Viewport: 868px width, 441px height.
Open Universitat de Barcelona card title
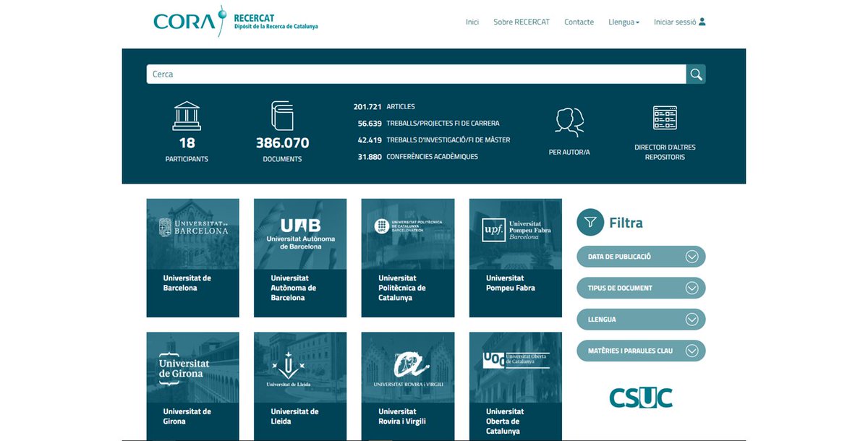pos(187,283)
